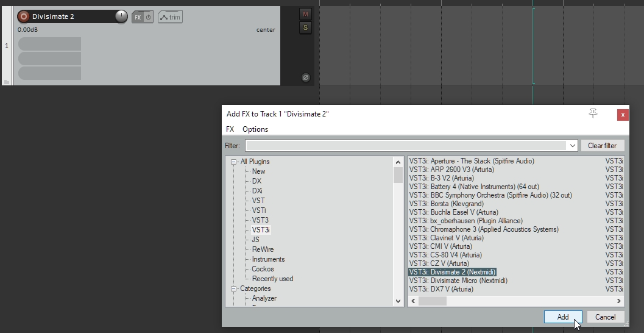The width and height of the screenshot is (644, 333).
Task: Select the VST3i plugin folder
Action: pos(261,230)
